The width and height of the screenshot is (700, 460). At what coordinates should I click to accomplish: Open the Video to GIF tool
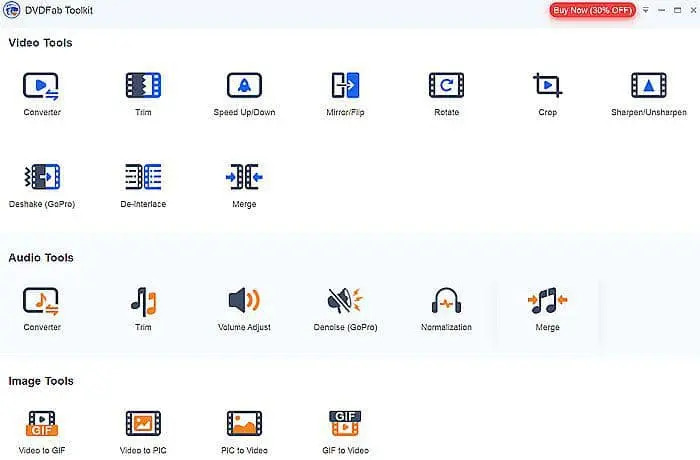coord(42,427)
